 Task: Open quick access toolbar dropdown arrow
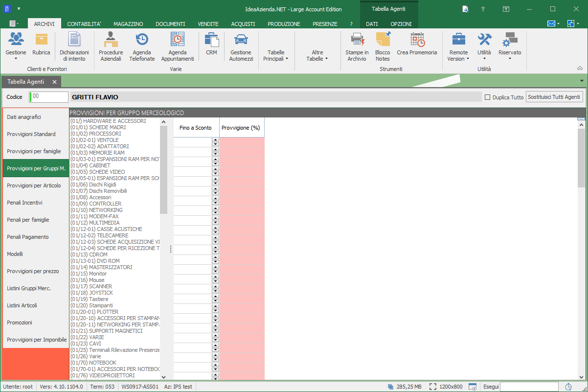coord(19,9)
